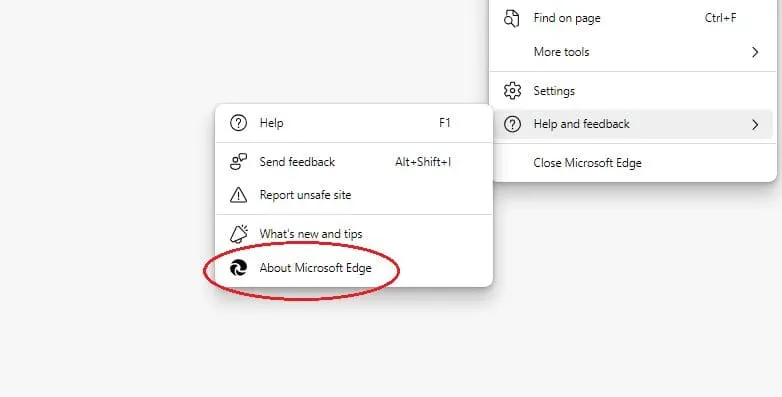
Task: Click the Alt+Shift+I shortcut text
Action: coord(423,162)
